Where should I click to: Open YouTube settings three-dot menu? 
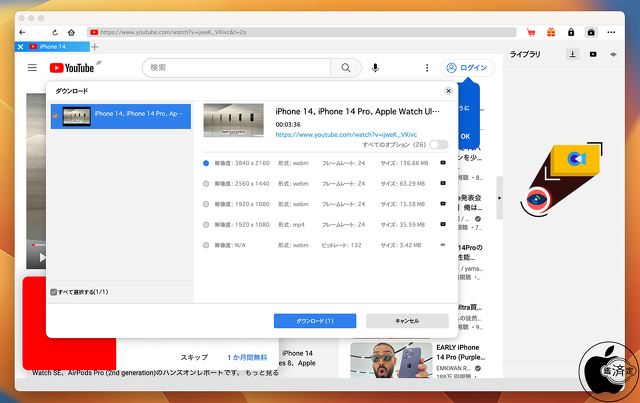click(427, 68)
